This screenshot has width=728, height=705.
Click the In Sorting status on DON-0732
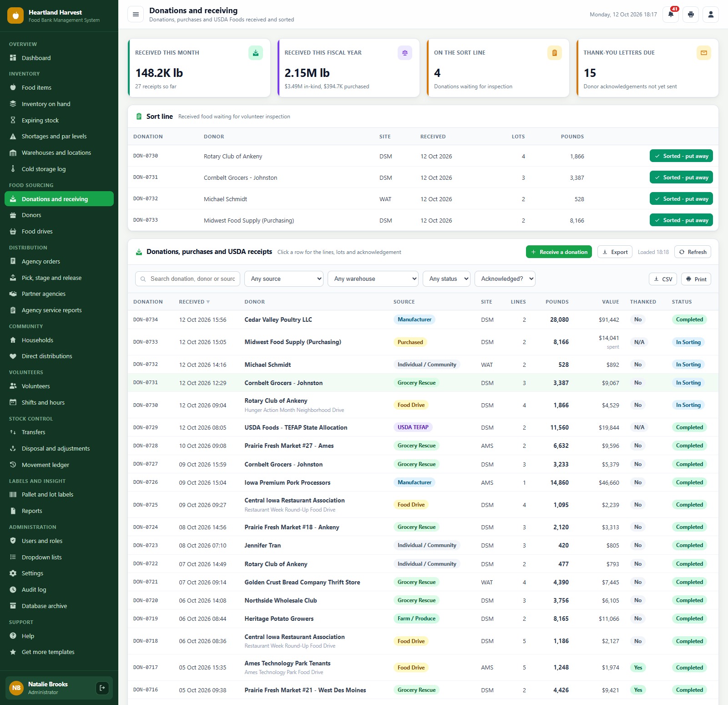(x=688, y=365)
